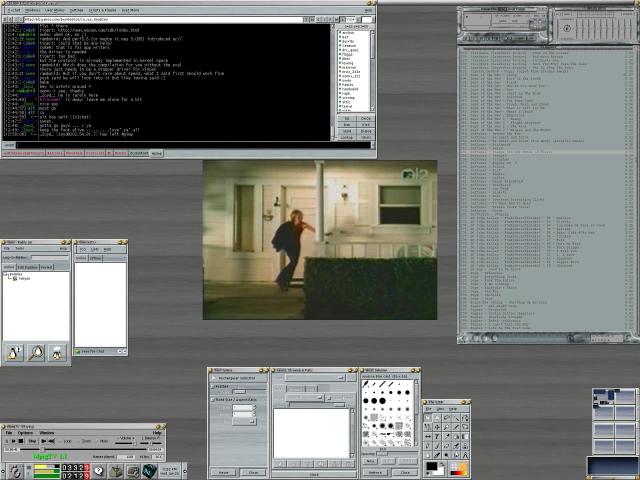Toggle the Loop option in MpegTV player

pyautogui.click(x=65, y=441)
